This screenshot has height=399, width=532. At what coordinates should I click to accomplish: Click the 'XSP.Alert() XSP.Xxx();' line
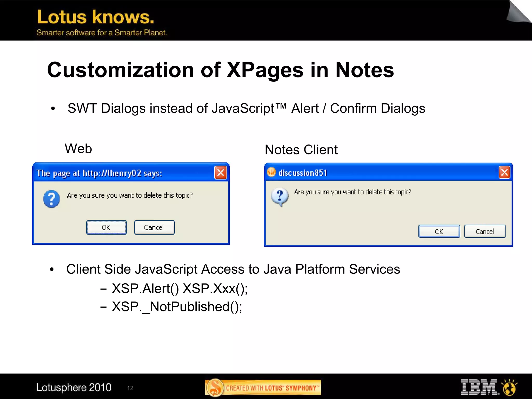(180, 289)
